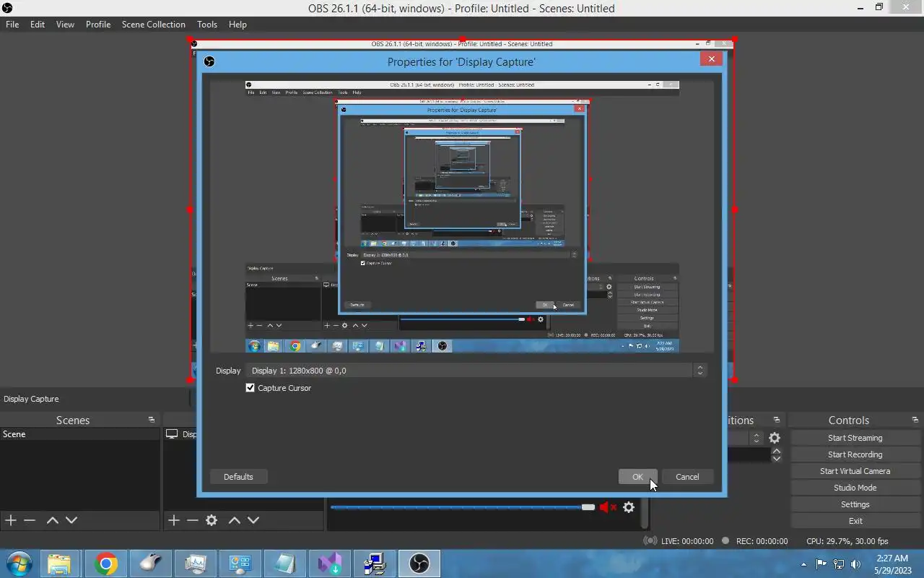Select the 'Scene' row in Scenes list

tap(79, 434)
